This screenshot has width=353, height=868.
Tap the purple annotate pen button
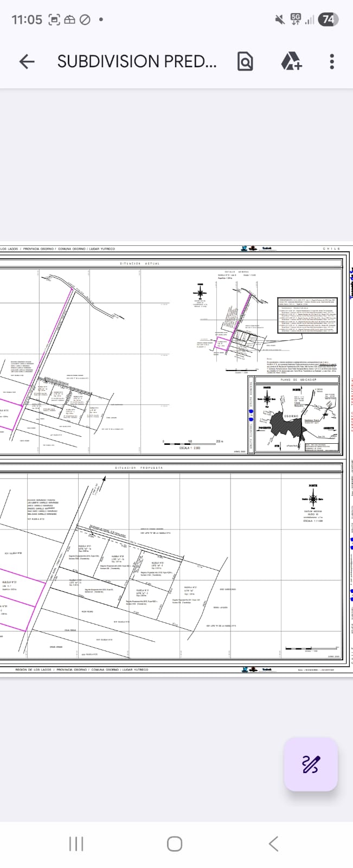pos(310,764)
